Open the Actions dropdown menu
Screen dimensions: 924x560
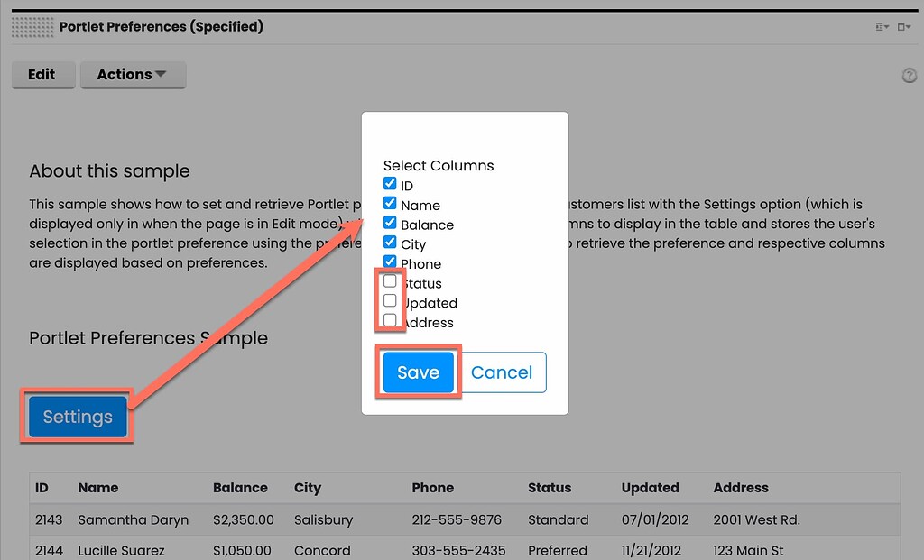pos(133,75)
